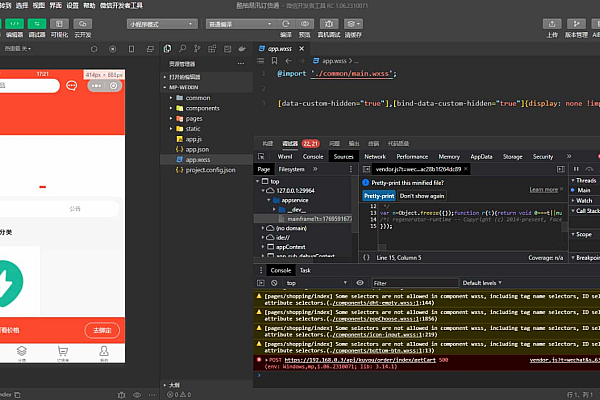Switch to the AppData tab
Screen dimensions: 600x400
pyautogui.click(x=481, y=157)
